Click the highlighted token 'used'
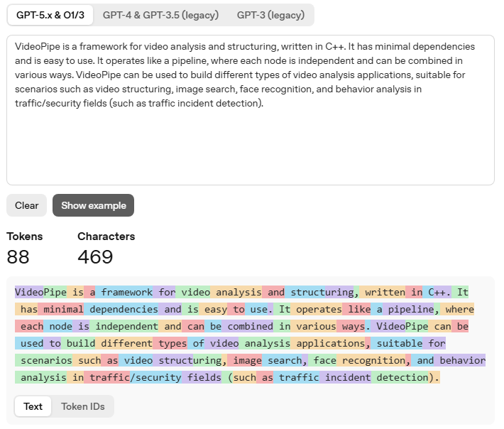The image size is (504, 429). point(29,343)
